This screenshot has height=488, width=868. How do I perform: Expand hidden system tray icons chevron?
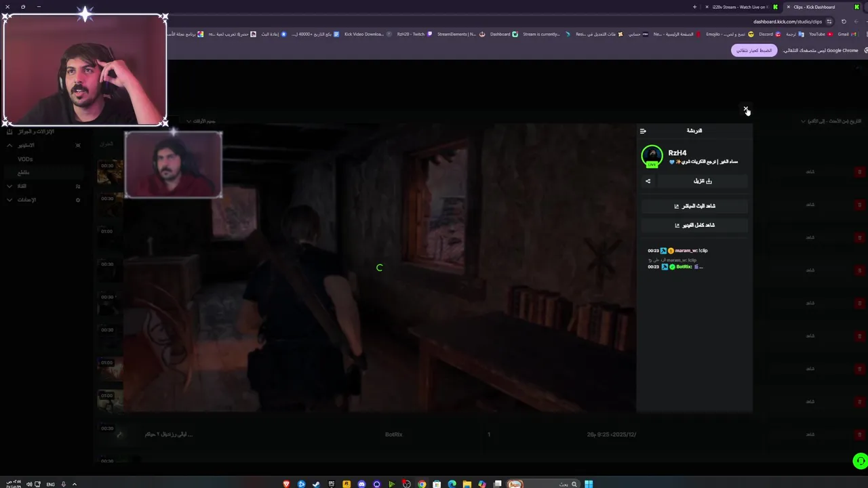pos(74,484)
